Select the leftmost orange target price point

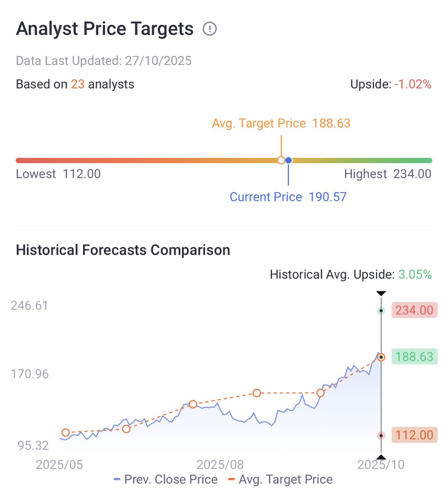point(65,433)
